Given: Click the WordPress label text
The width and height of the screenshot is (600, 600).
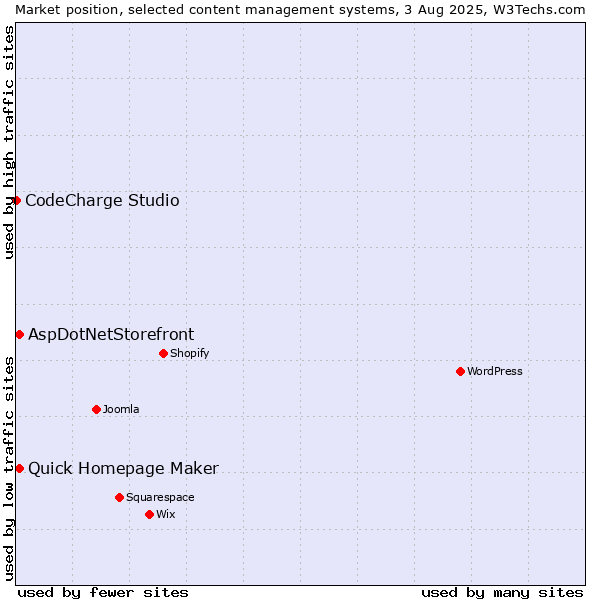Looking at the screenshot, I should [x=494, y=372].
